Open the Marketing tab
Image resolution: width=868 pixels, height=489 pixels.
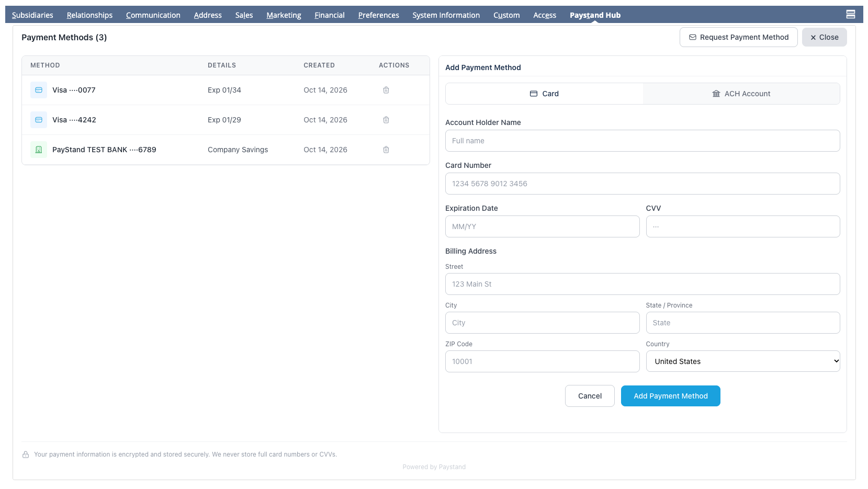[284, 15]
